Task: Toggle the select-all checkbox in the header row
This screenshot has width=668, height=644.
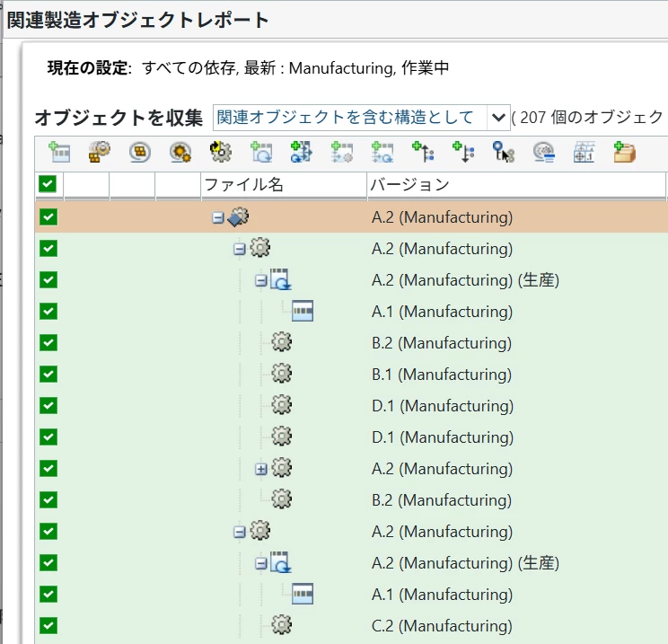Action: [x=48, y=184]
